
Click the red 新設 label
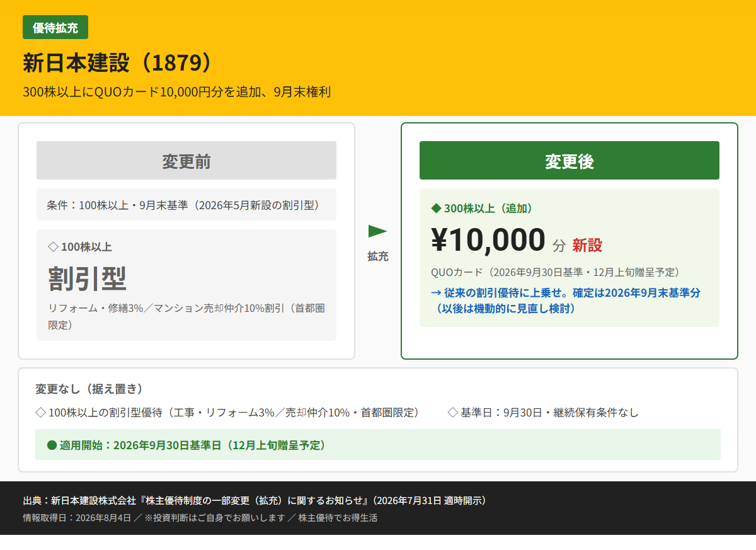click(587, 245)
